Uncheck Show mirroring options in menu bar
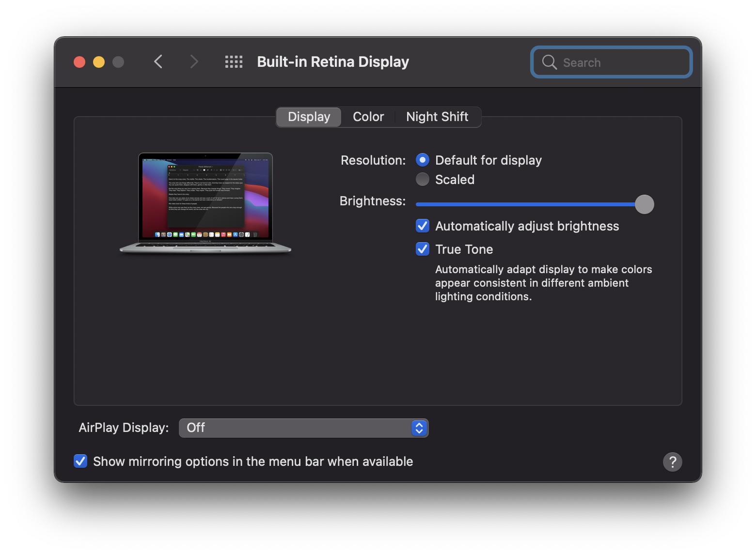 80,462
